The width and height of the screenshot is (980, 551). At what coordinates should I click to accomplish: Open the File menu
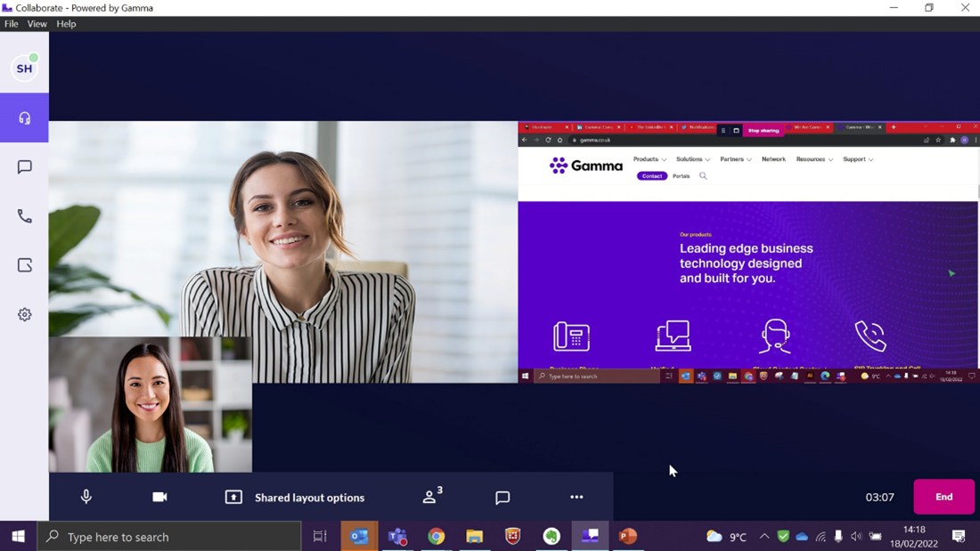point(12,24)
